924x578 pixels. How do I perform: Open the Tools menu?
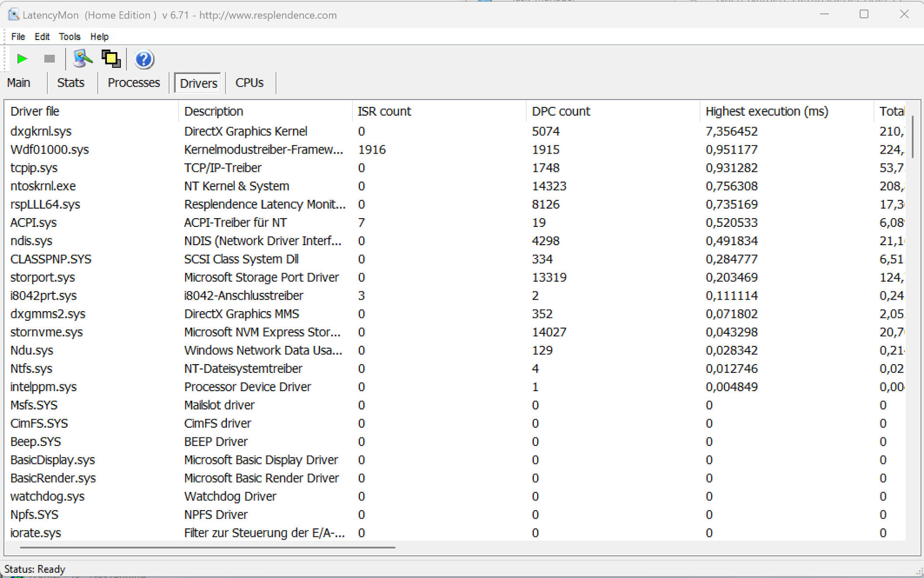69,37
